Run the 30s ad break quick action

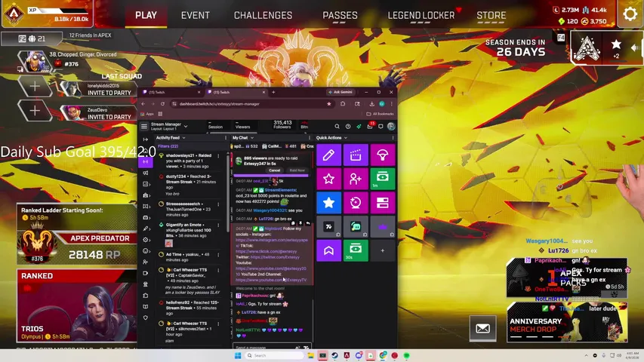coord(356,250)
